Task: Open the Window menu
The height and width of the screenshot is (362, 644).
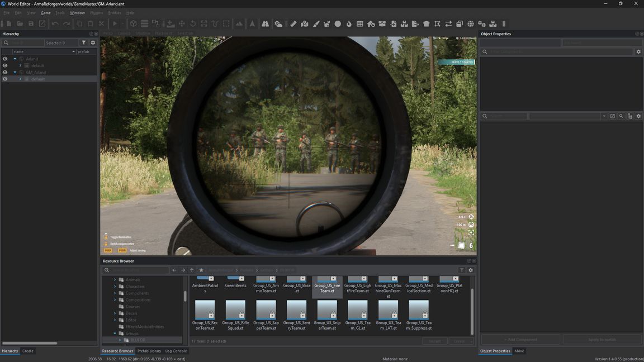Action: click(x=77, y=13)
